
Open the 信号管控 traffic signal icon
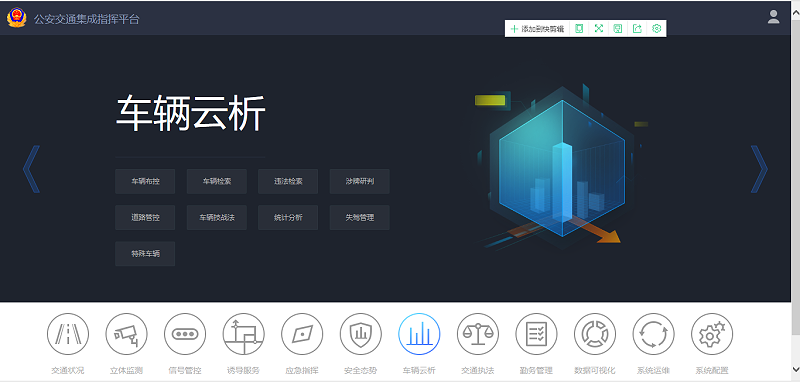[185, 334]
